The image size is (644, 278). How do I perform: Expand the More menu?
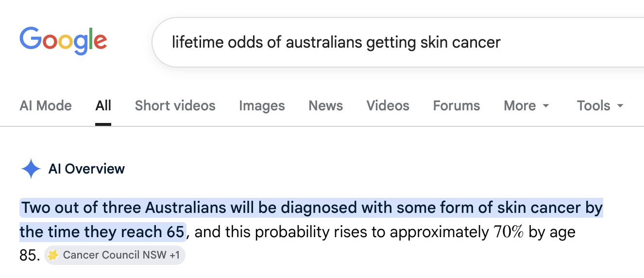pos(526,106)
